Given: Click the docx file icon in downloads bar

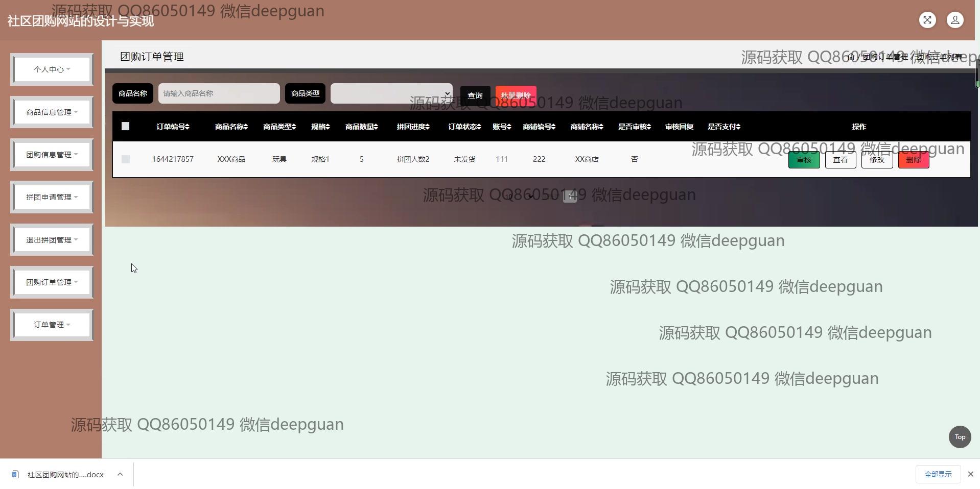Looking at the screenshot, I should pos(15,475).
